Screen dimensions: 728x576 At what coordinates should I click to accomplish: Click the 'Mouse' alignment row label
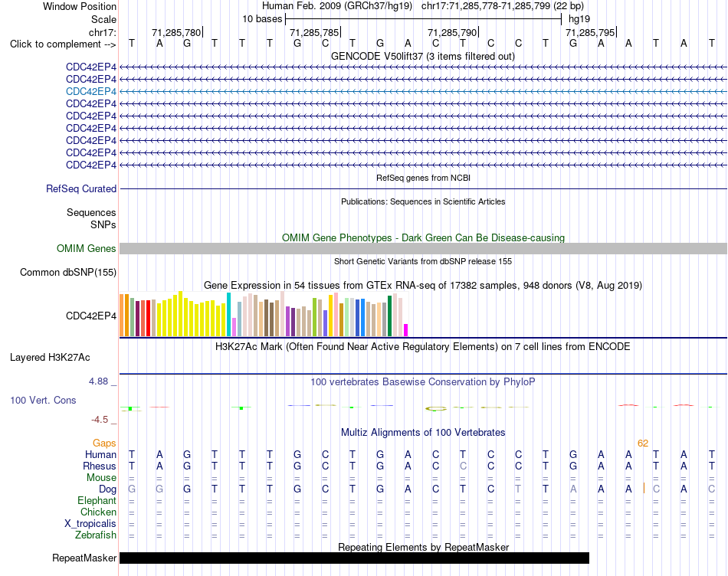(101, 478)
